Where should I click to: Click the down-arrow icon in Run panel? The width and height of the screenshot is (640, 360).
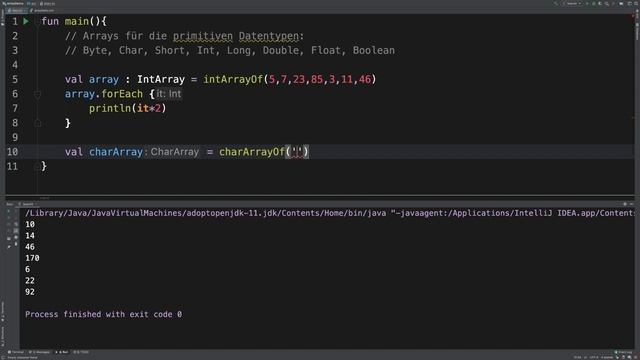[x=16, y=218]
